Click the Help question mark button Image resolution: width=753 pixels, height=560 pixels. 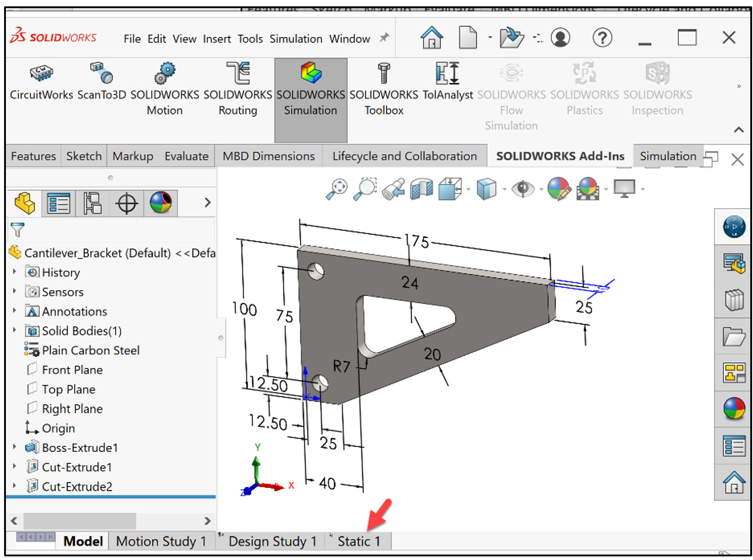(602, 38)
